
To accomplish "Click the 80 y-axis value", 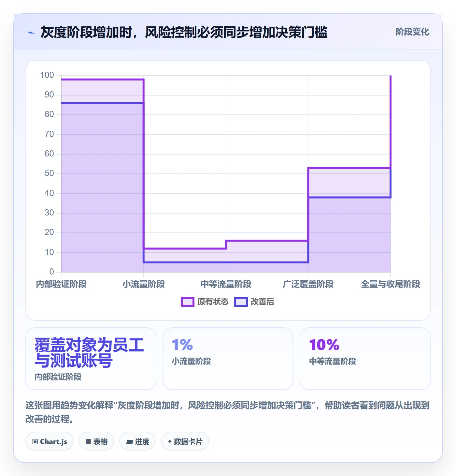I will tap(49, 114).
